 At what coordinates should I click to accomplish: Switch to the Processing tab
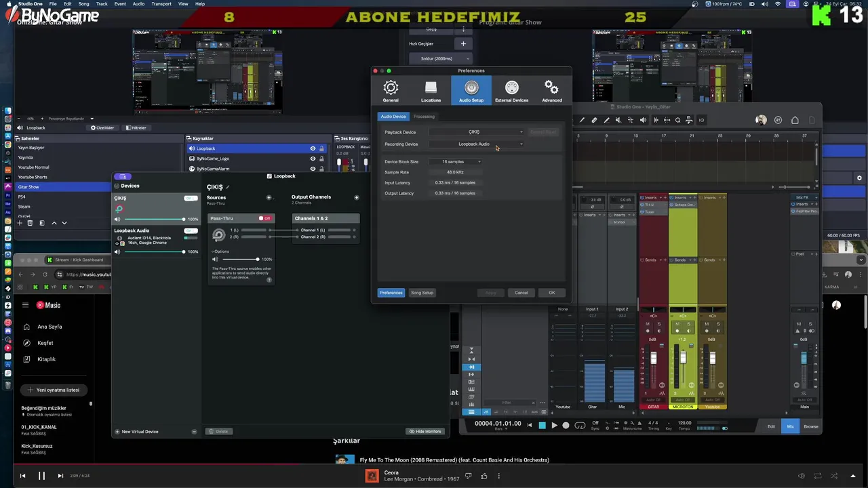(x=424, y=117)
